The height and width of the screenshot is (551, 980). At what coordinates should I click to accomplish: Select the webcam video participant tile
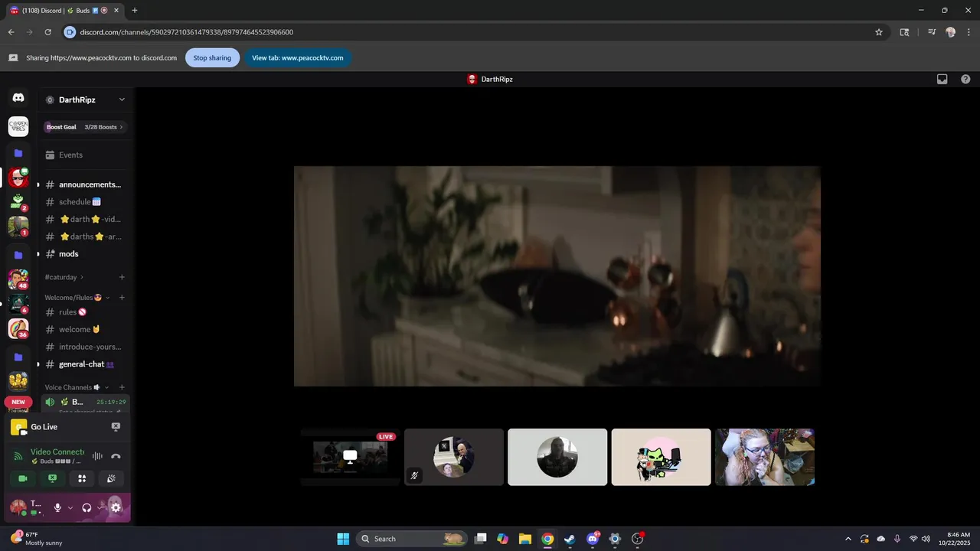point(765,457)
